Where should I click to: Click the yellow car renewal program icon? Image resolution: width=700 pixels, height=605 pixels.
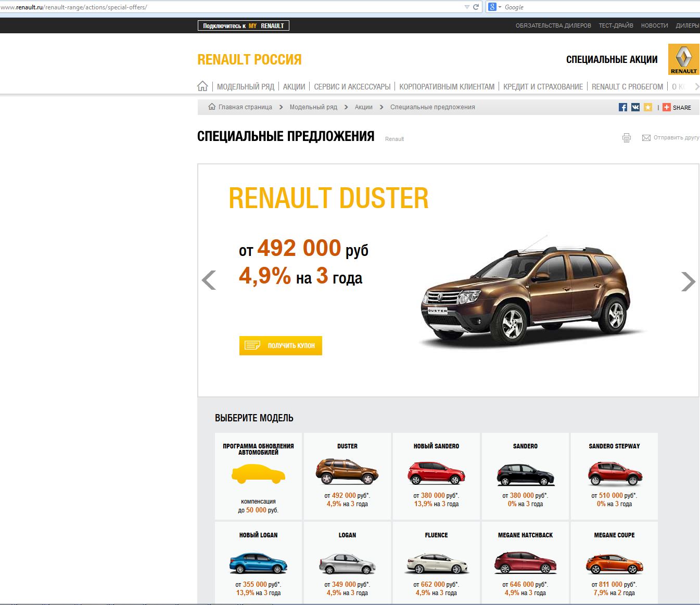(x=258, y=473)
